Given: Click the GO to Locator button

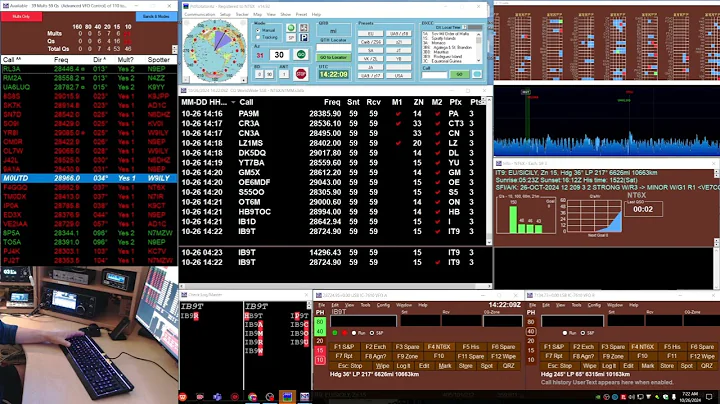Looking at the screenshot, I should 333,57.
